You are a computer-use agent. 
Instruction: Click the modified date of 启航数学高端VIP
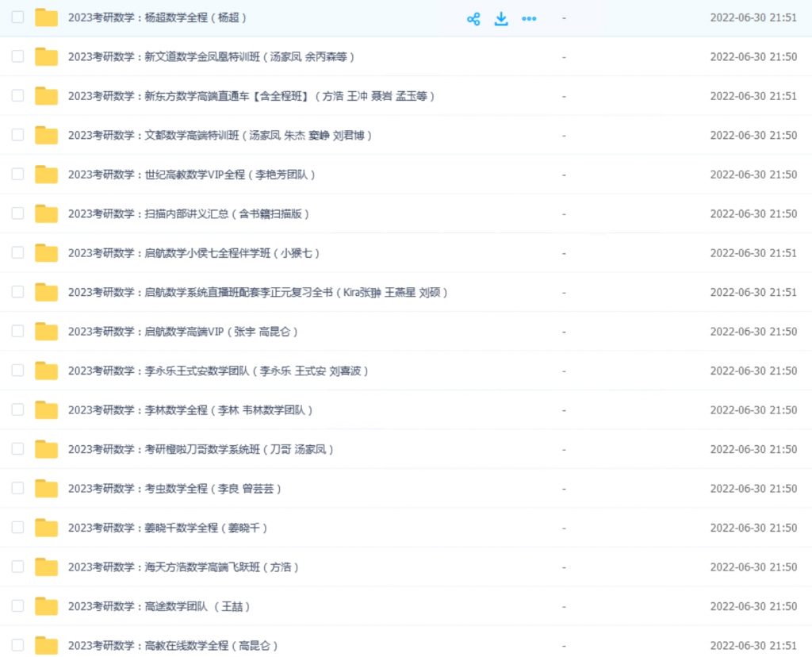[x=753, y=332]
